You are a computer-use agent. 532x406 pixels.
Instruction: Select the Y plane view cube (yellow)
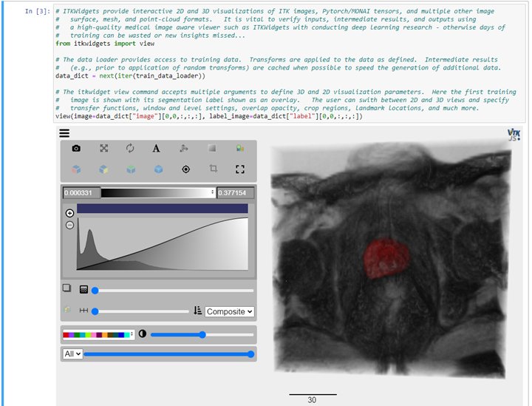click(104, 169)
